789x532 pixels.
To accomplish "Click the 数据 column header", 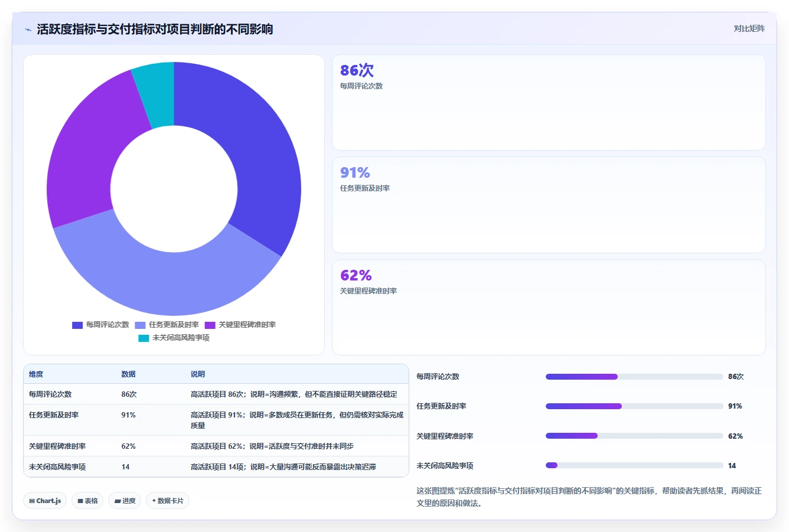I will point(128,374).
